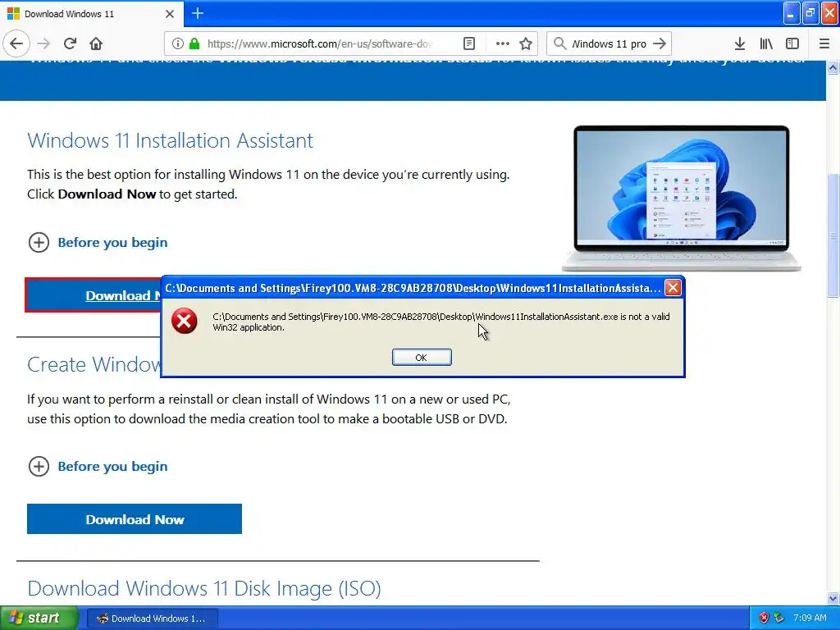
Task: Restore down the Firefox window
Action: 810,13
